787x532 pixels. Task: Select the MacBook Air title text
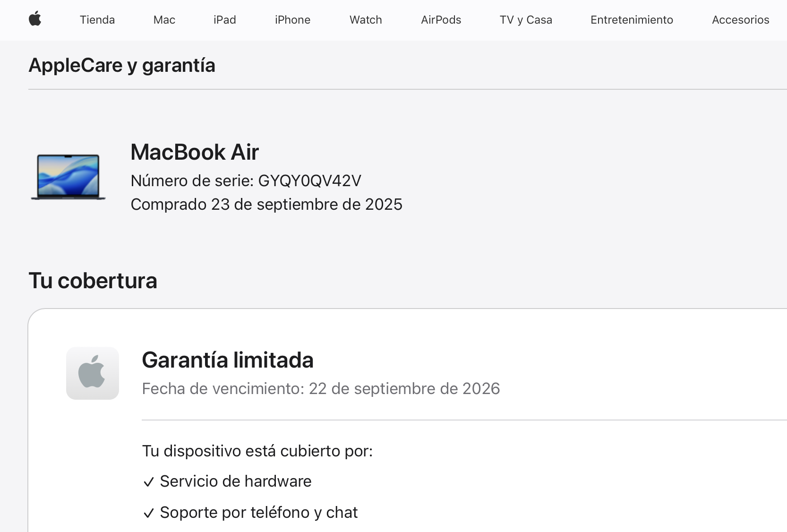[195, 152]
